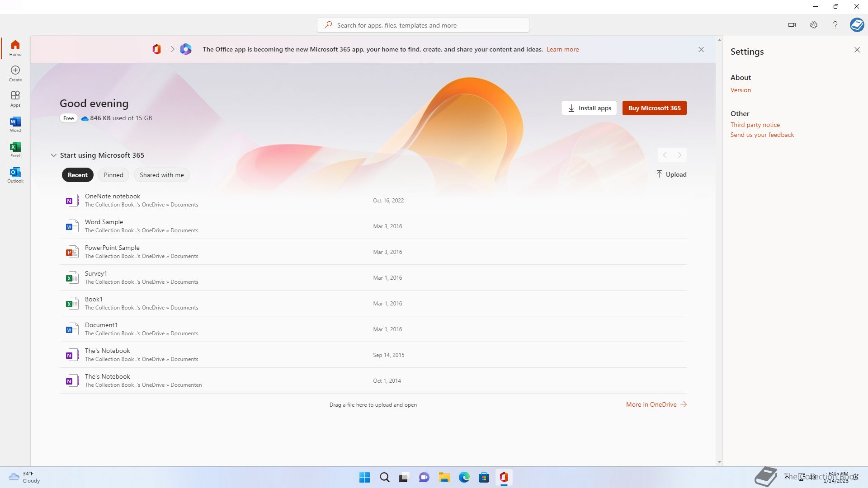868x488 pixels.
Task: Open Microsoft Edge from the taskbar
Action: click(464, 477)
